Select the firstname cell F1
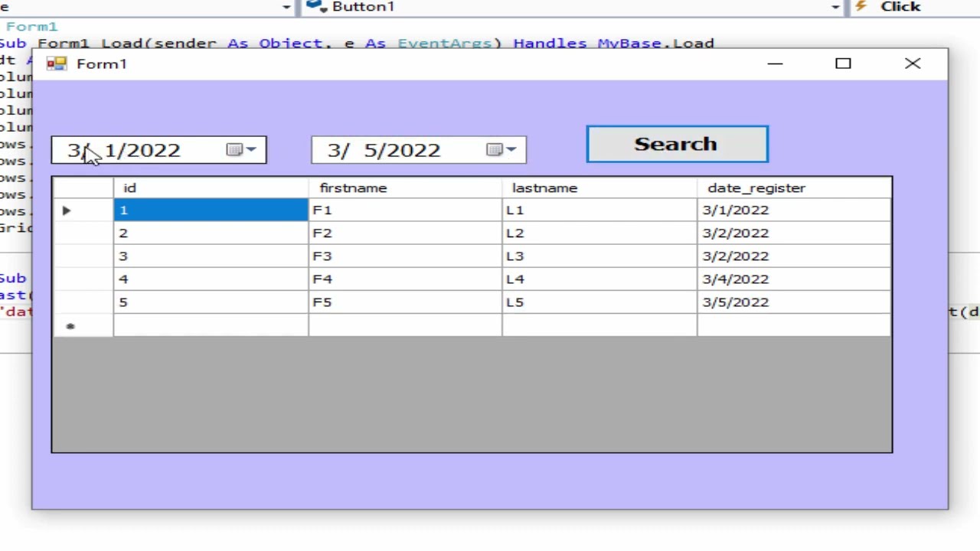980x551 pixels. coord(405,210)
